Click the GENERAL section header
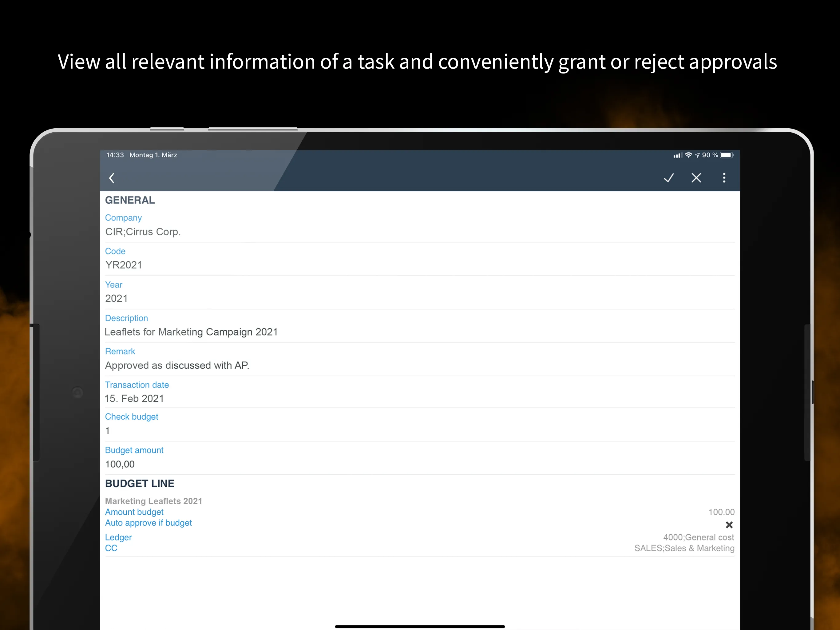Screen dimensions: 840x630 point(130,200)
